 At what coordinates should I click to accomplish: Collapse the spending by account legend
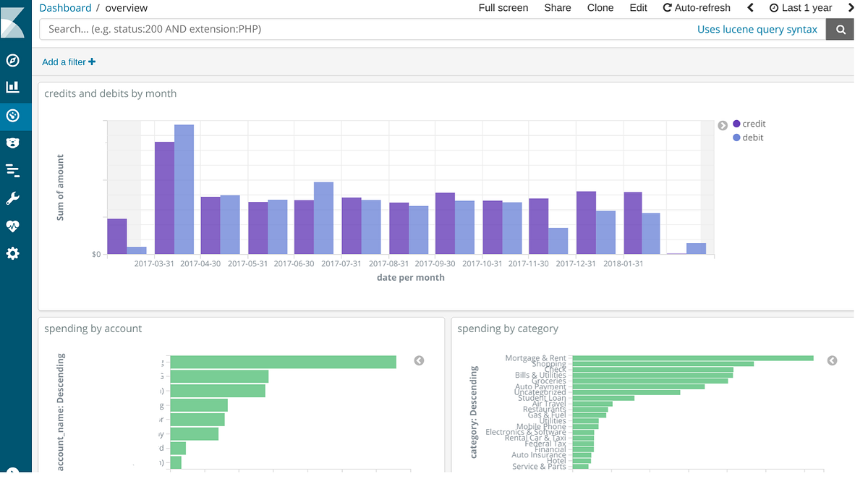click(x=419, y=360)
